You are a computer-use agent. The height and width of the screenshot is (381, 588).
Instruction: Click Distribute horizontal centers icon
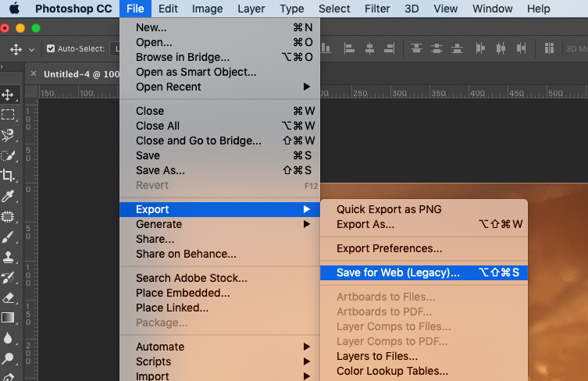click(501, 48)
